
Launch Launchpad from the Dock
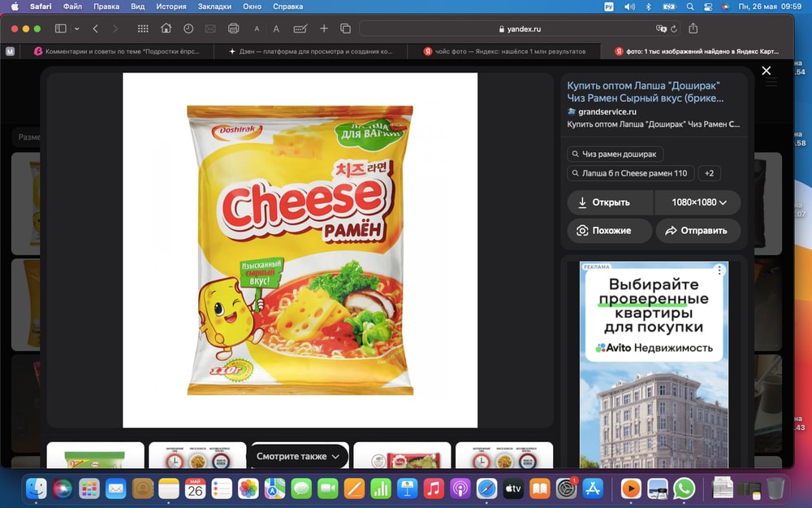tap(89, 488)
